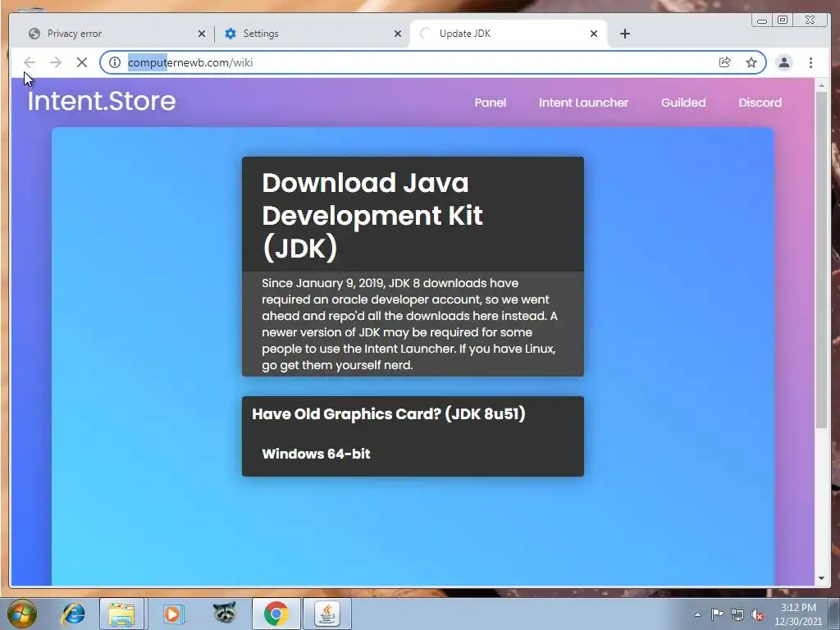The width and height of the screenshot is (840, 630).
Task: Open the raccoon app on taskbar
Action: click(x=225, y=614)
